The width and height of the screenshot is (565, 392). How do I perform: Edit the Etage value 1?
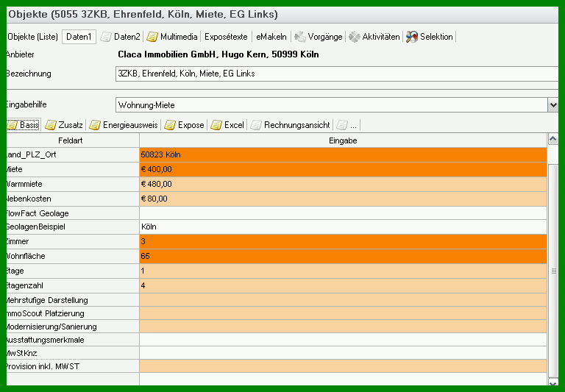343,271
